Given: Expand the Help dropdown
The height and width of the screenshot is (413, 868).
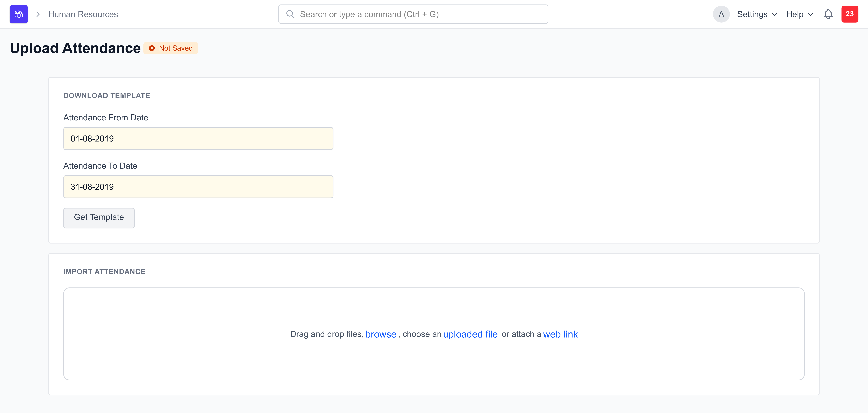Looking at the screenshot, I should coord(799,14).
